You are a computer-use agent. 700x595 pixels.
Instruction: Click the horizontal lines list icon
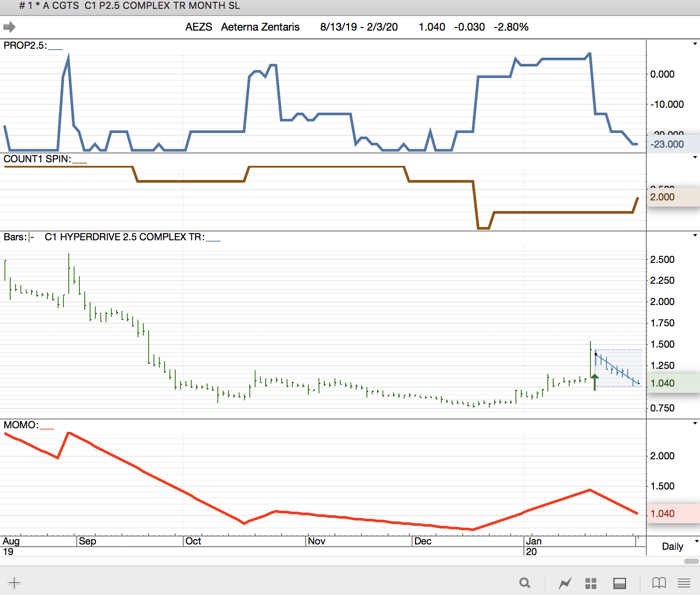pos(684,583)
